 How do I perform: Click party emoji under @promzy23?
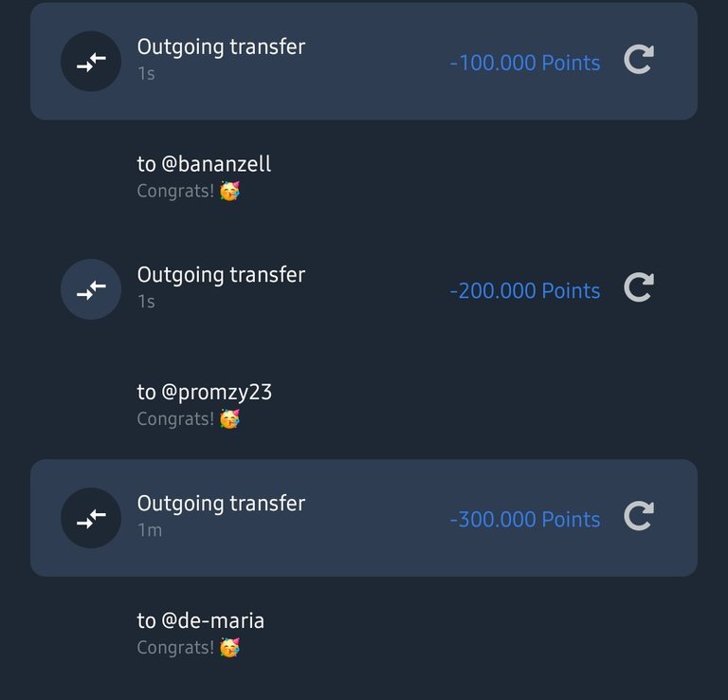pos(229,419)
